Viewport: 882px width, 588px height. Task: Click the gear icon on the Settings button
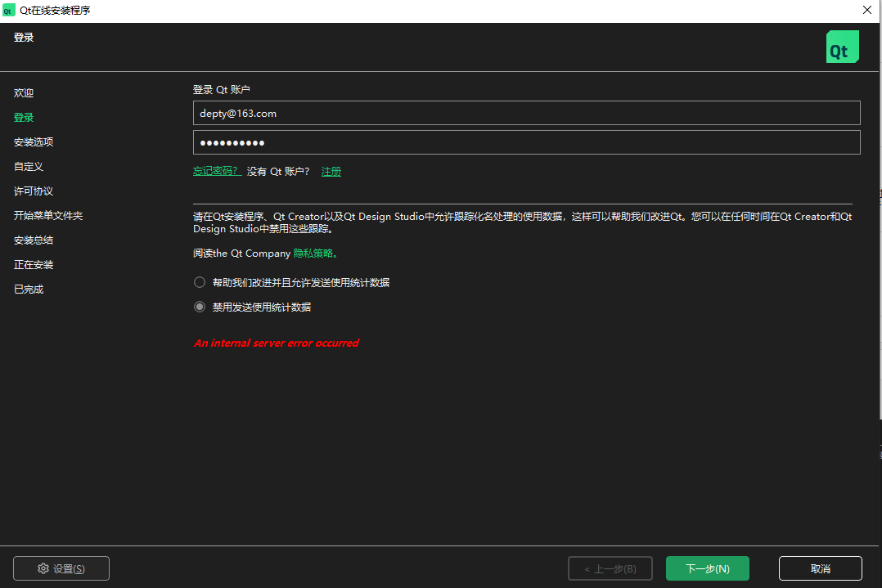point(43,568)
